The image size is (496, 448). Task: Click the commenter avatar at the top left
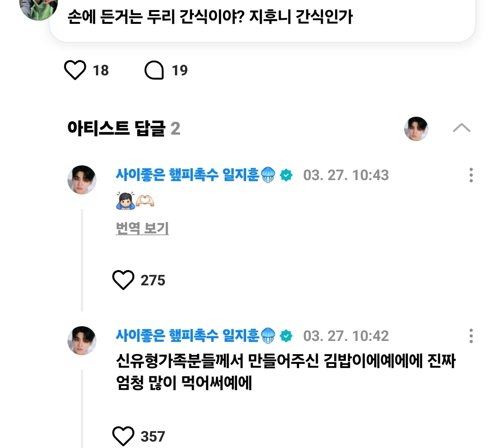[x=39, y=8]
